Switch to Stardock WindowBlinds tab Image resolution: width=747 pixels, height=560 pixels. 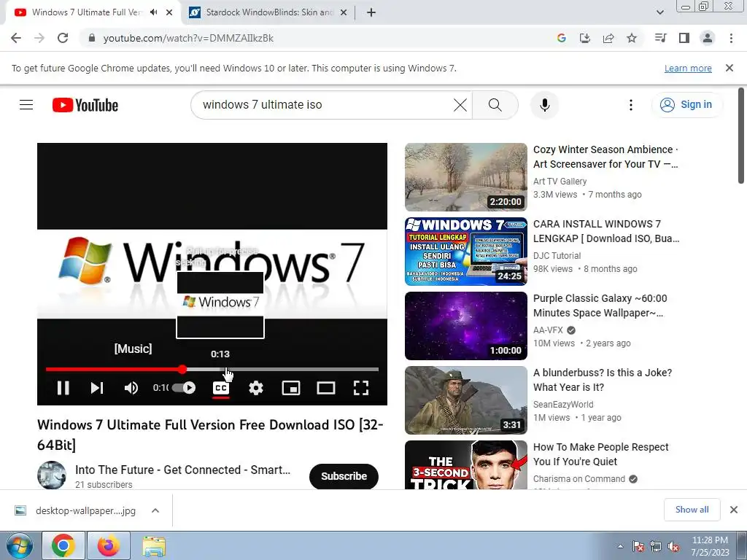pyautogui.click(x=268, y=12)
